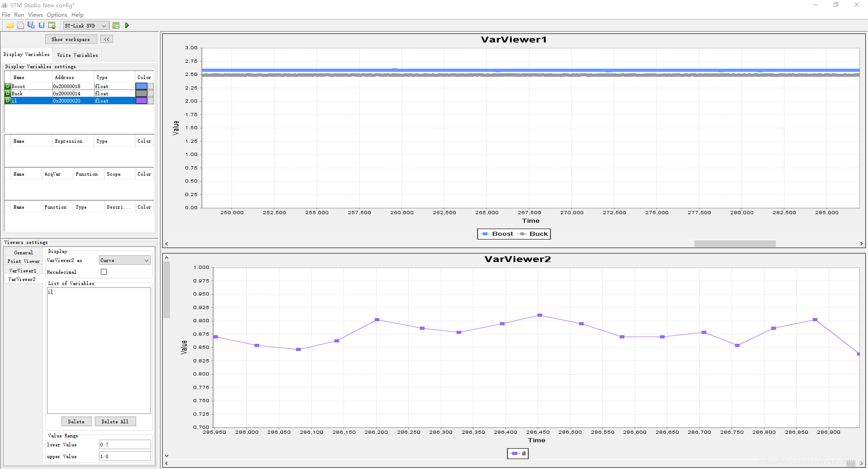Click Boost legend entry in VarViewer1

[x=497, y=234]
